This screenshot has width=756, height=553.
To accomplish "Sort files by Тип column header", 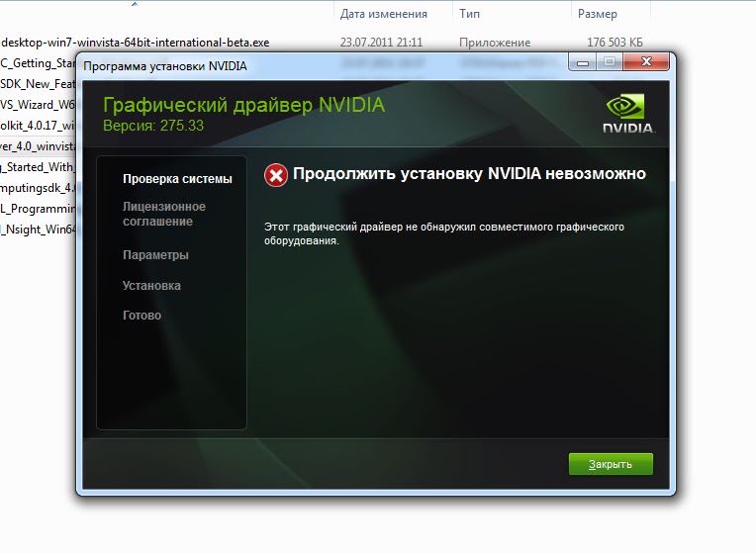I will coord(470,14).
